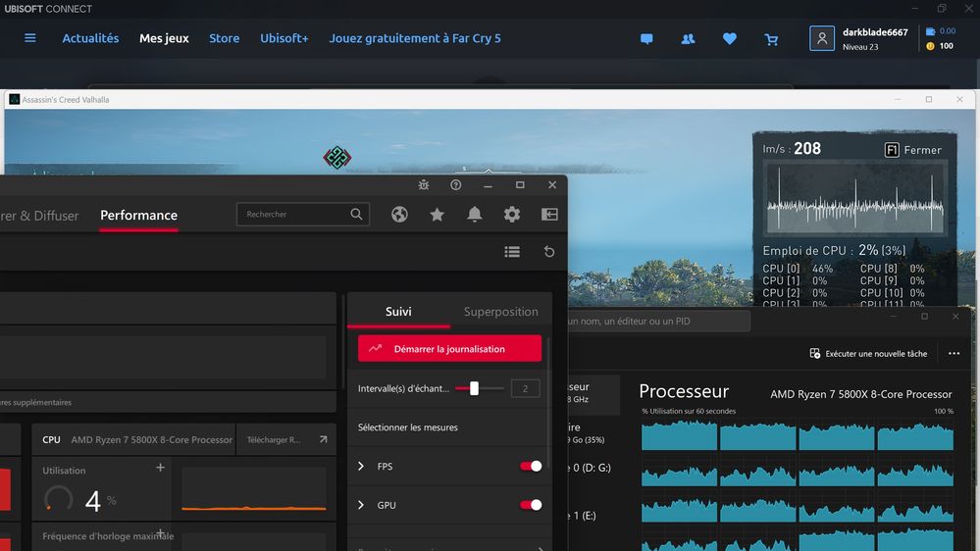Viewport: 980px width, 551px height.
Task: Click the CPU [0] 46% reading in the game overlay
Action: [x=798, y=269]
